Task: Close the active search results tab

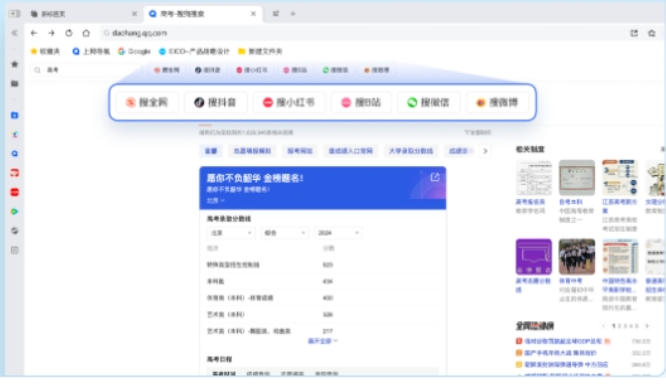Action: (253, 14)
